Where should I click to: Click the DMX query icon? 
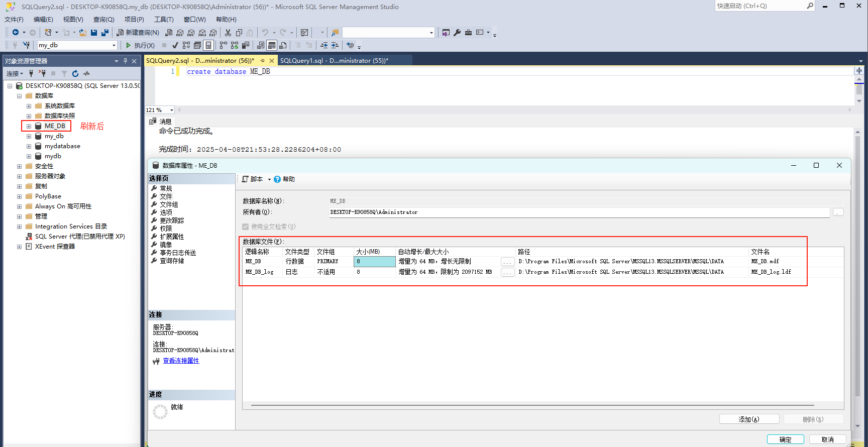pyautogui.click(x=191, y=32)
